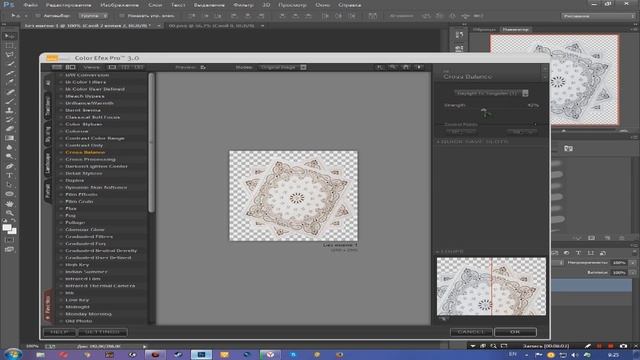
Task: Select the Lasso tool
Action: pyautogui.click(x=9, y=54)
